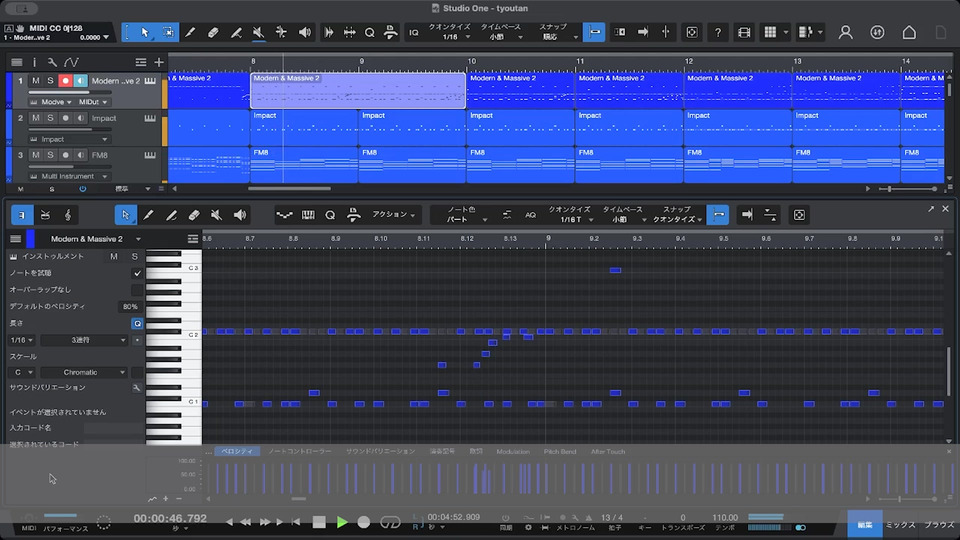Mute the Impact track

(x=36, y=118)
